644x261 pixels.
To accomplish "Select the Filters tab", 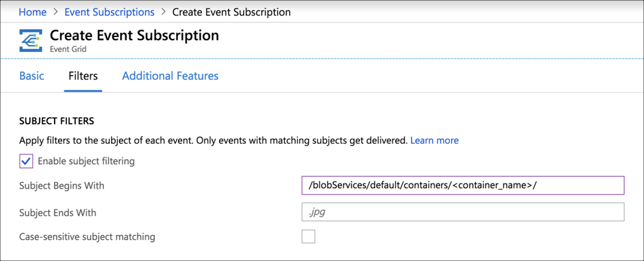I will 83,76.
